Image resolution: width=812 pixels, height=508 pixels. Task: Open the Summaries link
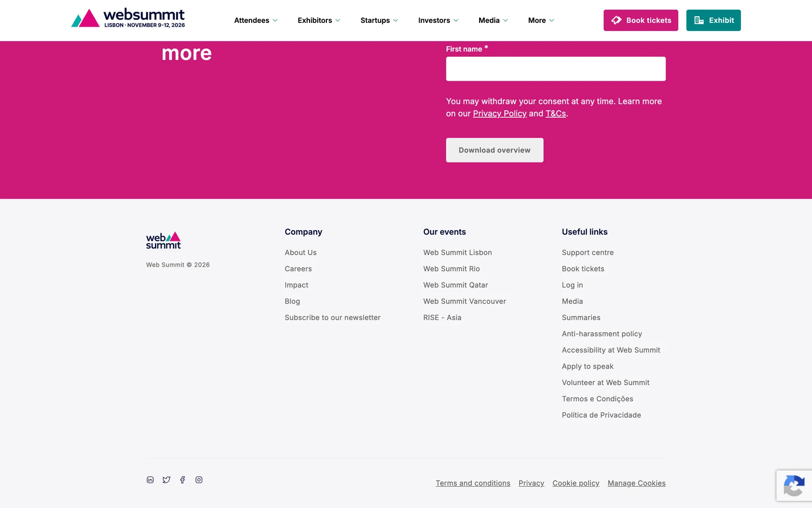pyautogui.click(x=581, y=317)
